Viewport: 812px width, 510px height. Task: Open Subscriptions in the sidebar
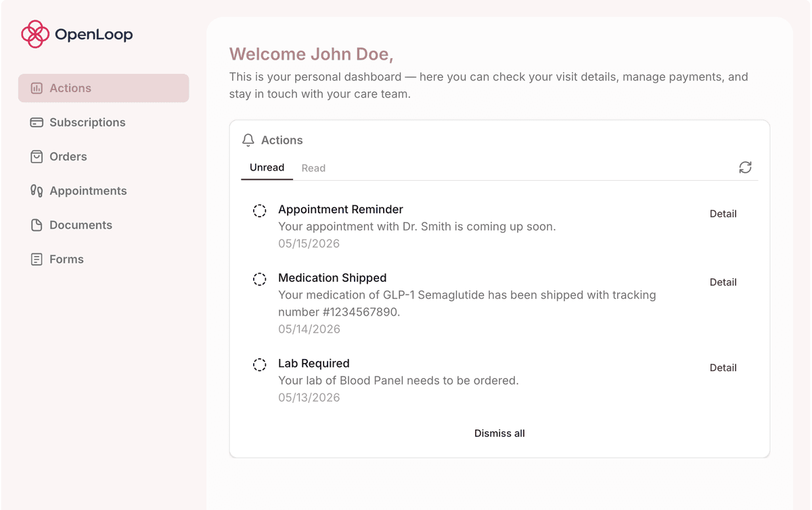pyautogui.click(x=104, y=123)
